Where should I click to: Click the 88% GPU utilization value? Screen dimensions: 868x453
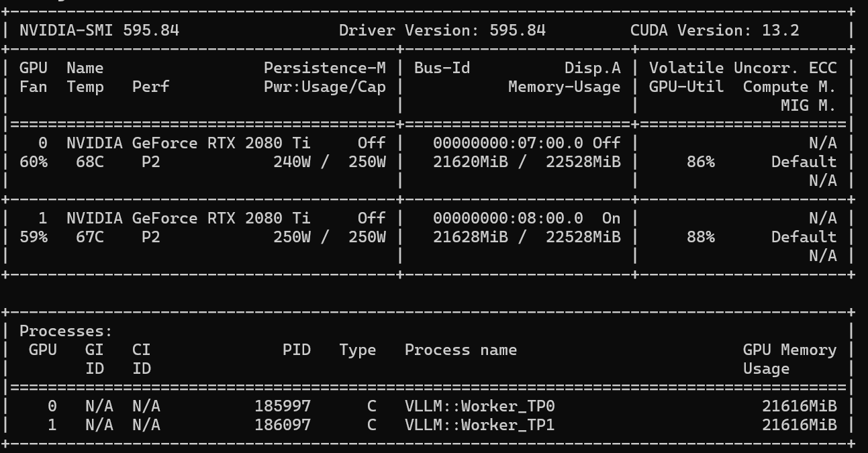coord(701,237)
